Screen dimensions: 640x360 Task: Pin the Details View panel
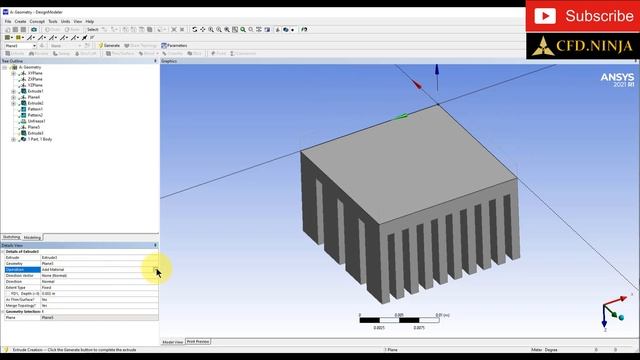coord(155,245)
